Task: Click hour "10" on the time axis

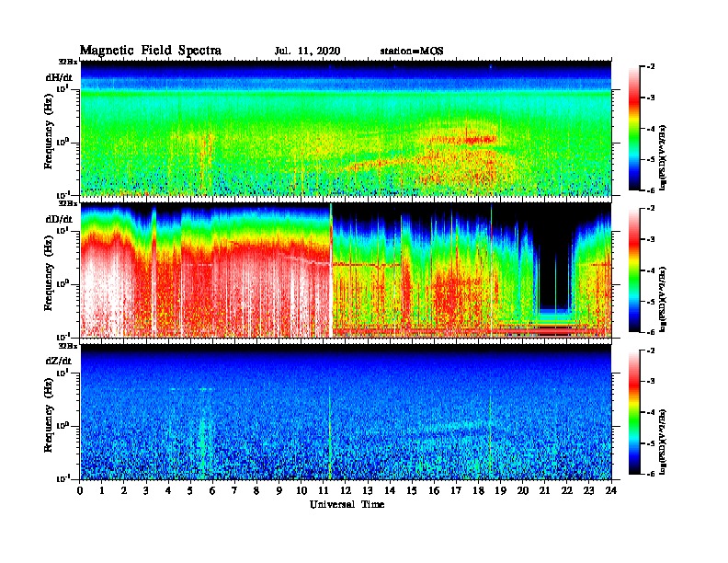Action: point(301,491)
